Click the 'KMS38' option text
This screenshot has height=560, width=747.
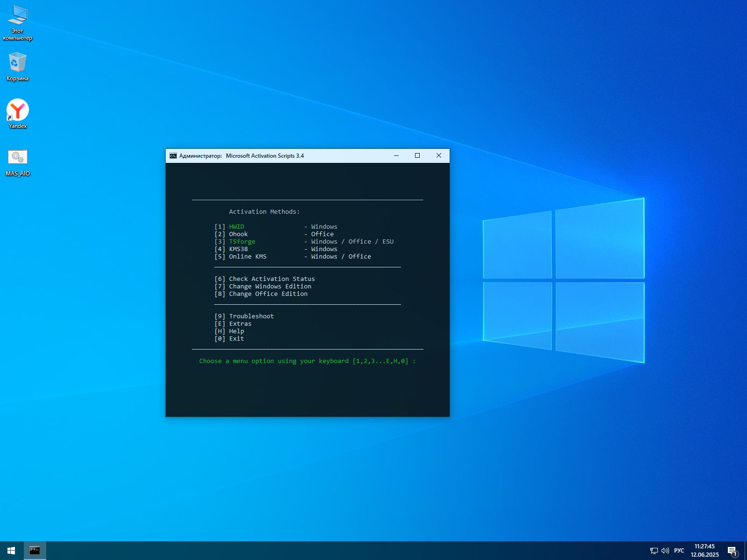coord(238,249)
